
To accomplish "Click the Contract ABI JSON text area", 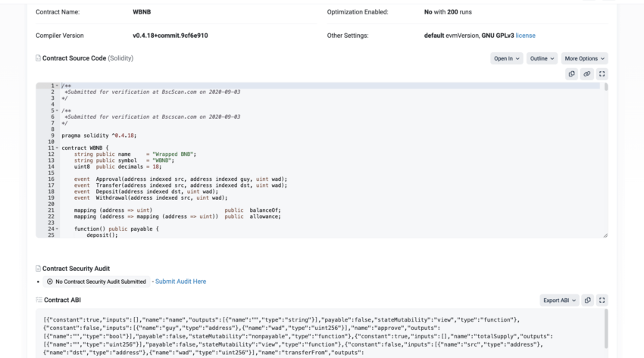I will pos(320,335).
